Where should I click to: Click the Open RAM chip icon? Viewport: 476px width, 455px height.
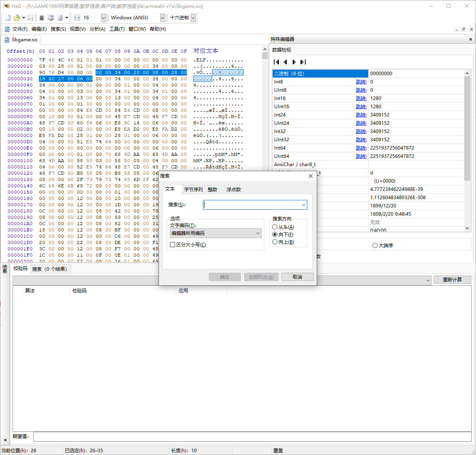click(42, 18)
